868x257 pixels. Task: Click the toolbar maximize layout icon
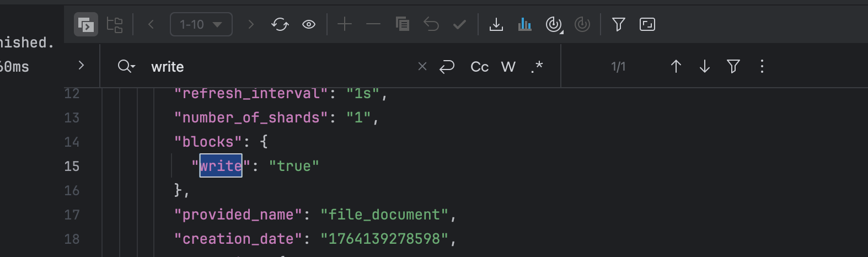pyautogui.click(x=647, y=24)
